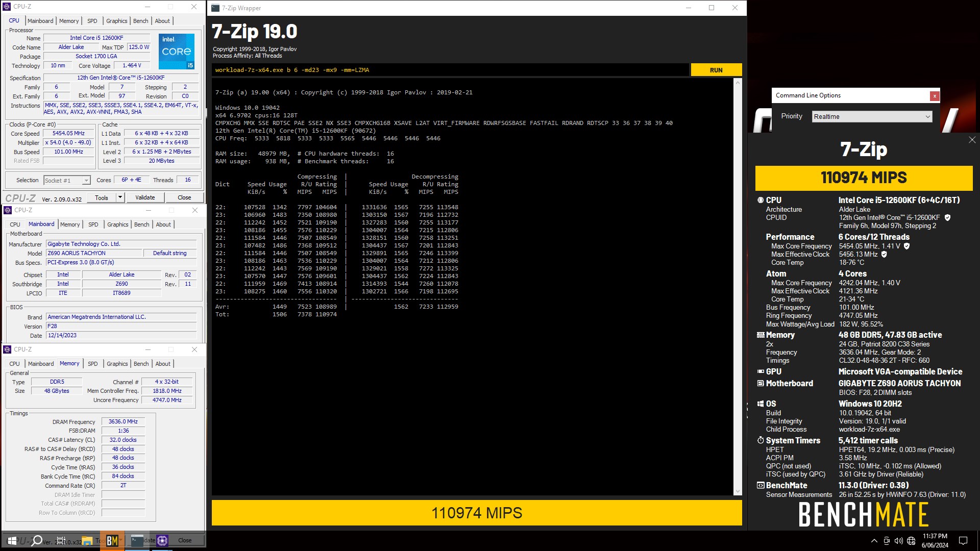980x551 pixels.
Task: Click the BIOS Version value F28
Action: [121, 327]
